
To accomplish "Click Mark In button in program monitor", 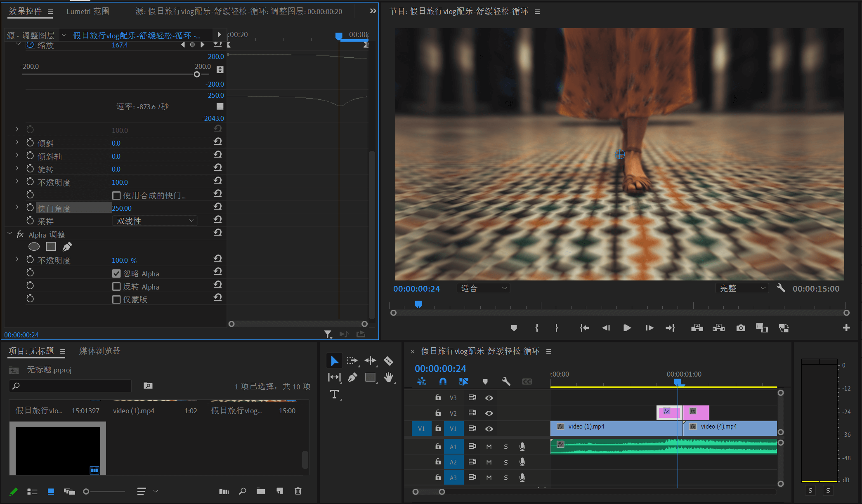I will click(x=536, y=328).
